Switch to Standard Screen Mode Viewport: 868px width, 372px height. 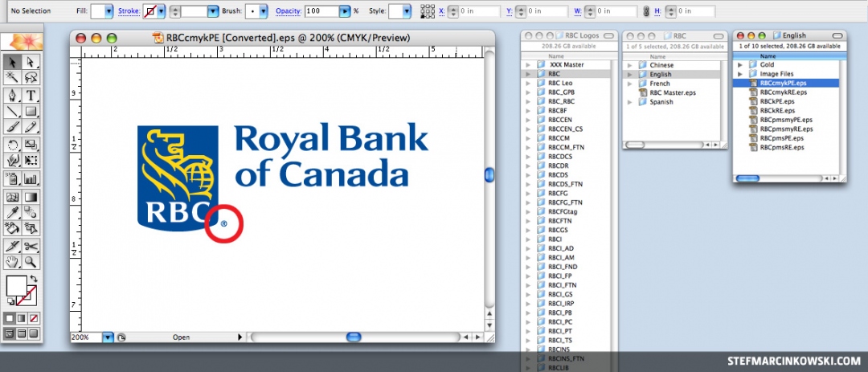10,333
